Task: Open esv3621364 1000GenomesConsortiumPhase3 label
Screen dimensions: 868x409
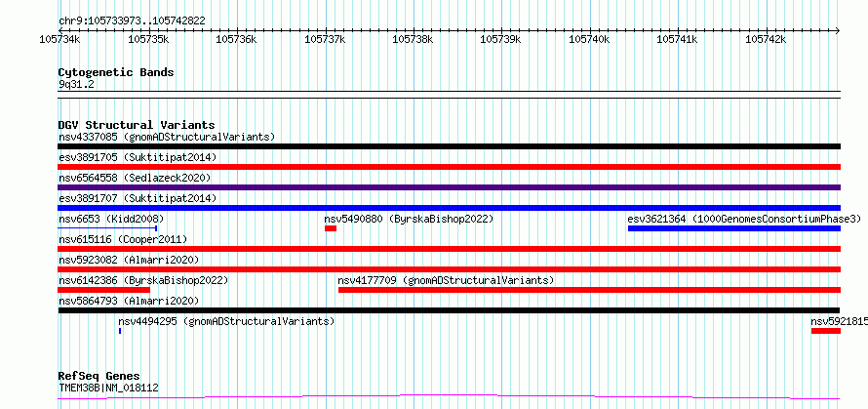Action: click(x=744, y=219)
